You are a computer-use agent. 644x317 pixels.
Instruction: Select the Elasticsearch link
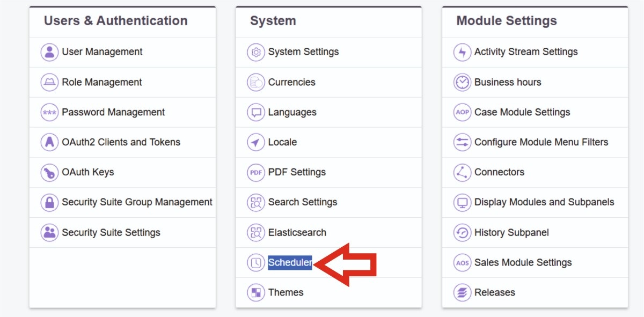coord(297,232)
